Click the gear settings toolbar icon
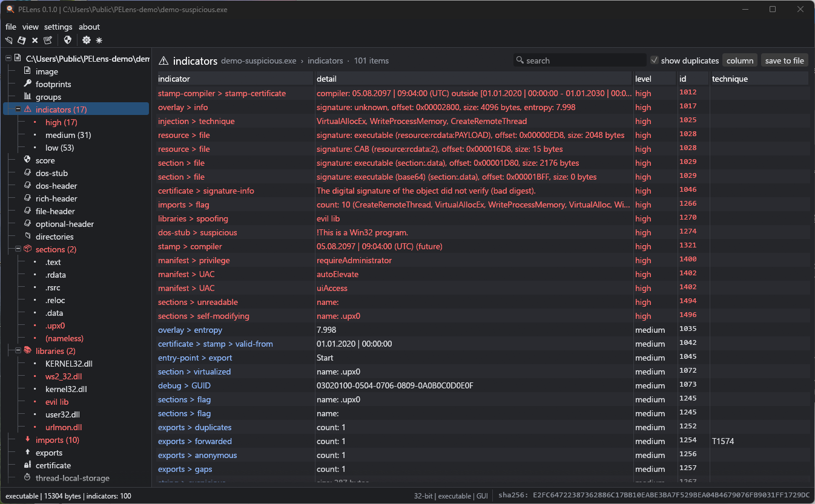Image resolution: width=815 pixels, height=504 pixels. coord(87,40)
